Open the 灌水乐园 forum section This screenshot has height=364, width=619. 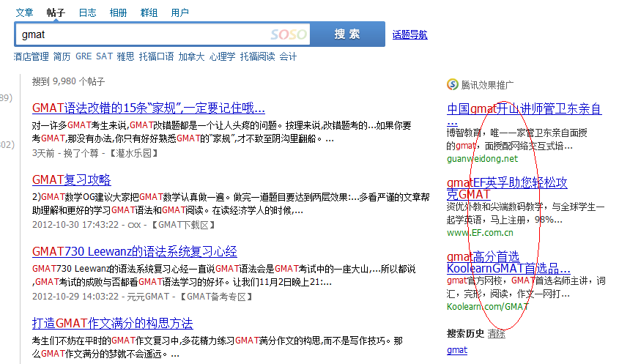click(x=133, y=153)
